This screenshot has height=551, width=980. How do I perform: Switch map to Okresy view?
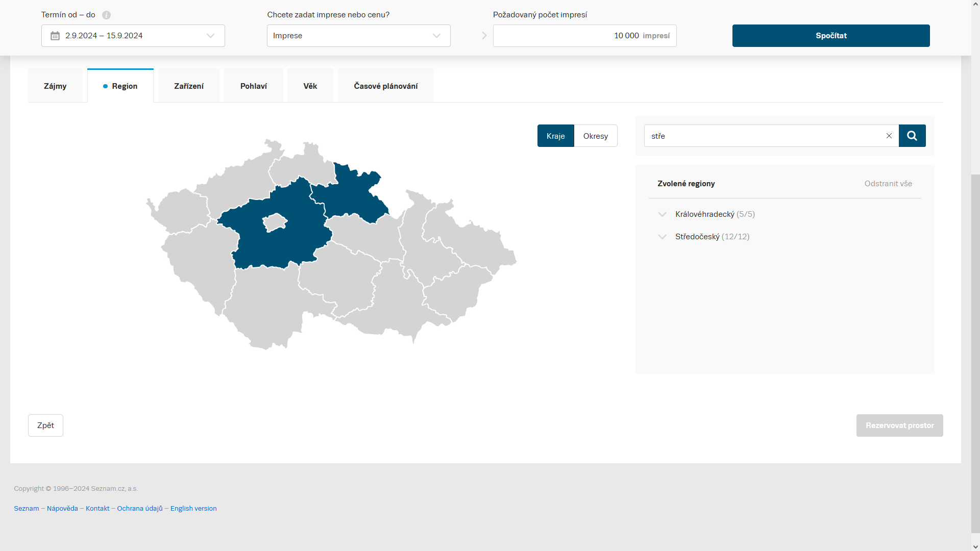595,136
